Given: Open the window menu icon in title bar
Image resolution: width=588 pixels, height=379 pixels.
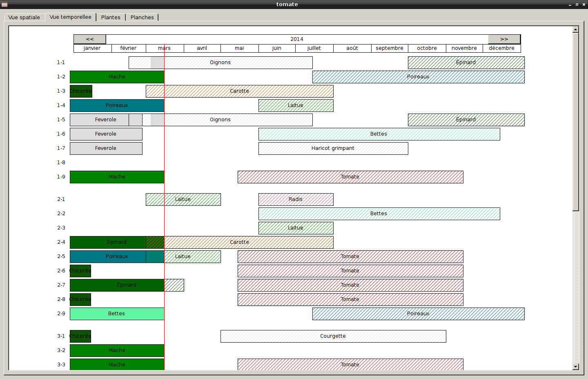Looking at the screenshot, I should pos(4,4).
